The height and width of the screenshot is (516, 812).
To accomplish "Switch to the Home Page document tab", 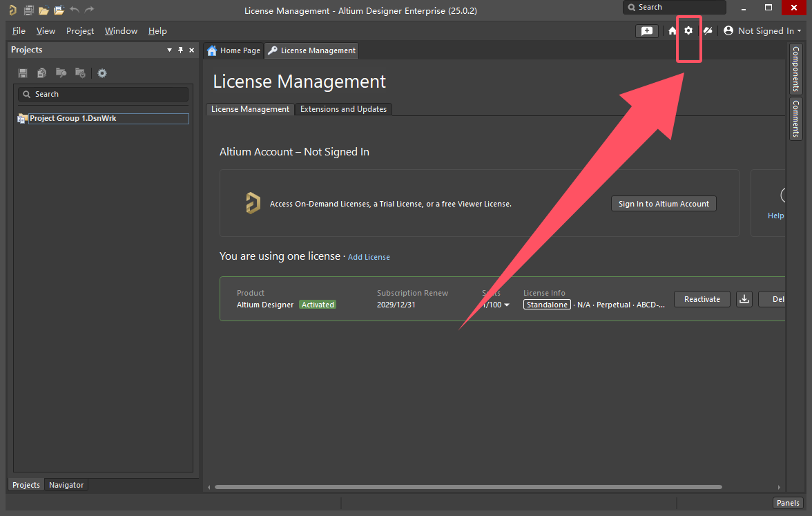I will pyautogui.click(x=233, y=50).
